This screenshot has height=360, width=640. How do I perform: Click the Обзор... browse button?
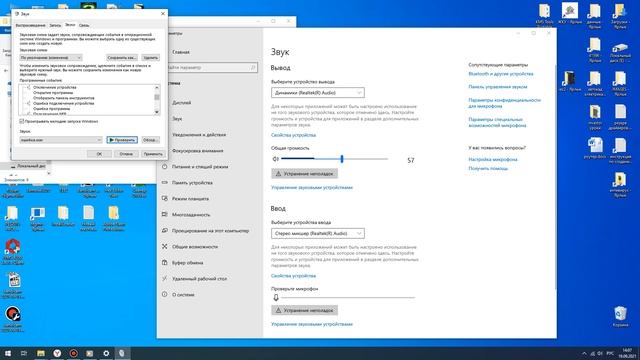coord(151,140)
